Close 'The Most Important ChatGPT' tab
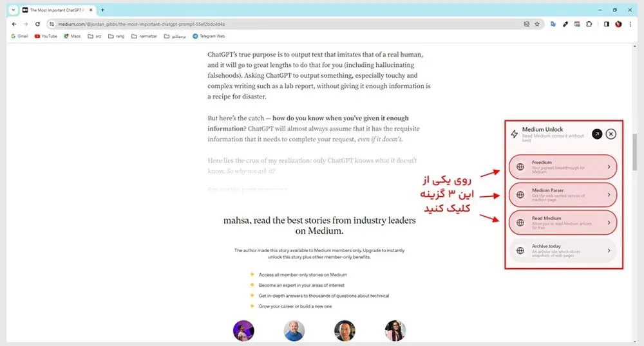Viewport: 644px width, 346px height. pyautogui.click(x=91, y=10)
